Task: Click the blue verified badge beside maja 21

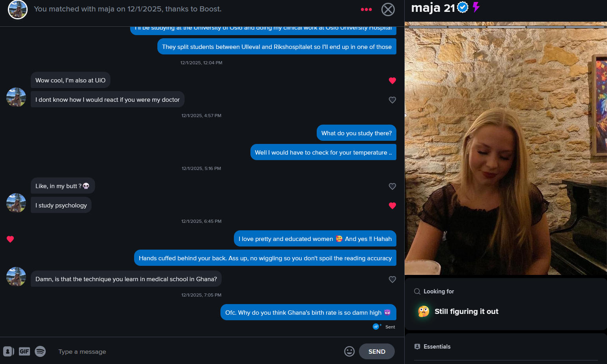Action: click(x=463, y=7)
